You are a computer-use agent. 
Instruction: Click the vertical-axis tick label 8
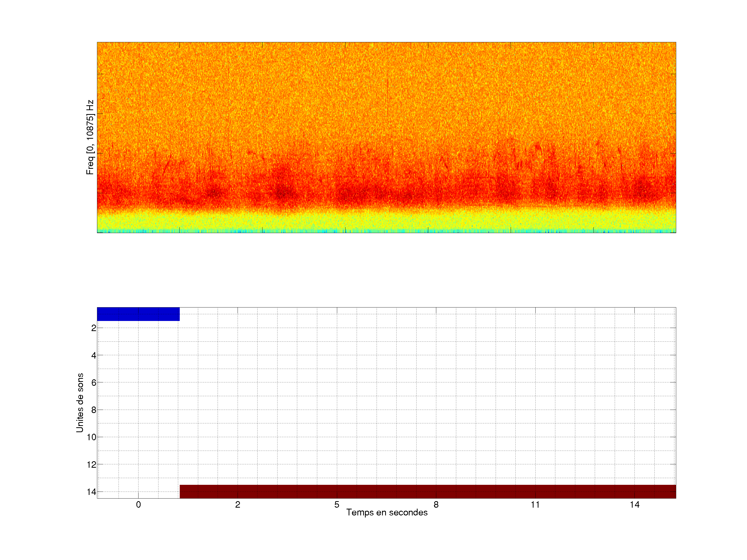pos(94,410)
